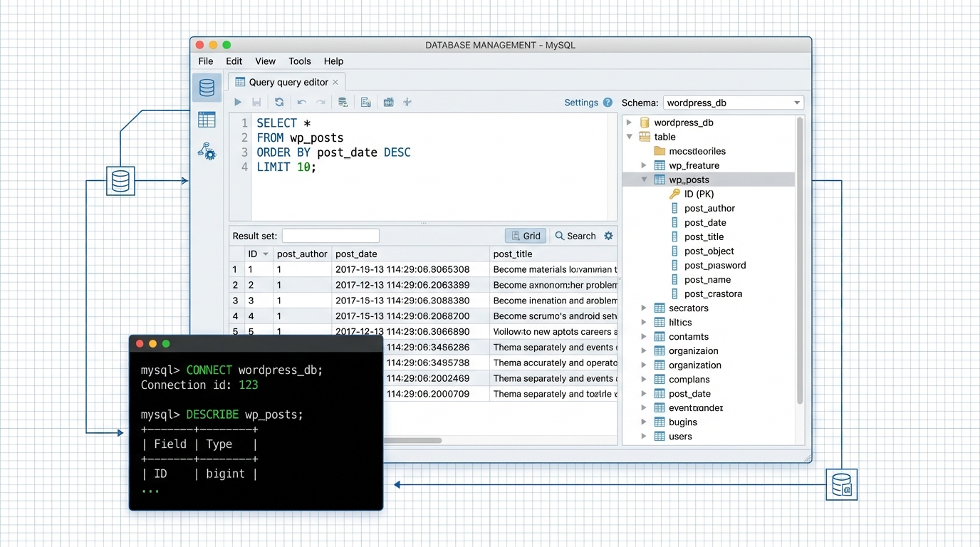The image size is (980, 547).
Task: Open the table view icon in the sidebar
Action: pyautogui.click(x=207, y=120)
